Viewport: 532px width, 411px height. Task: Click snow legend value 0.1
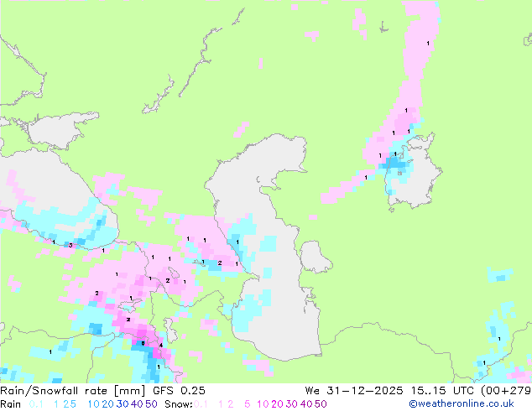[x=201, y=404]
